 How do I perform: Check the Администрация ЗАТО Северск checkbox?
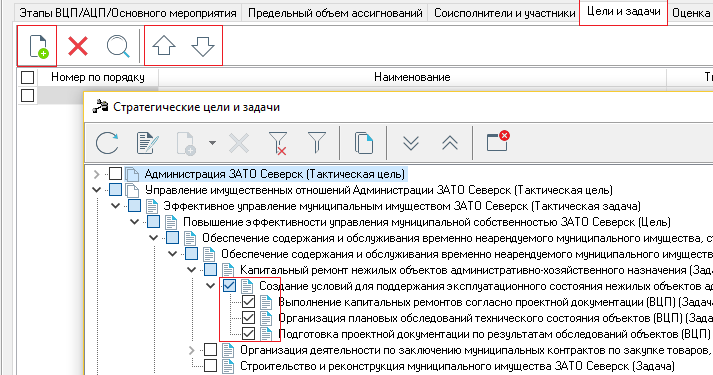click(x=115, y=174)
